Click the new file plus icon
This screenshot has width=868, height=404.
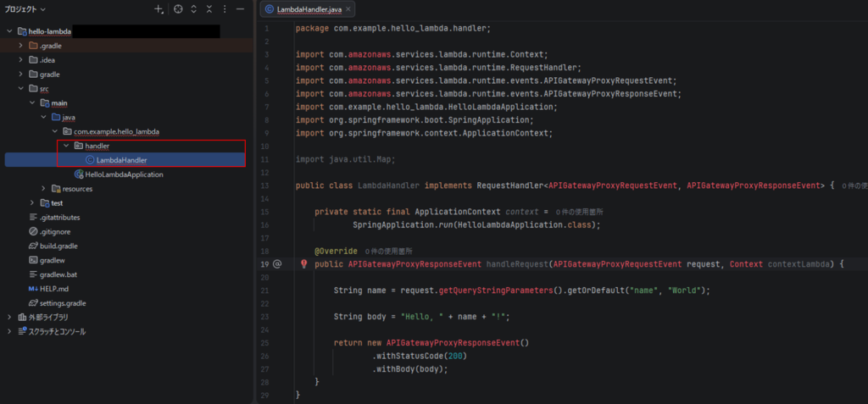click(158, 9)
